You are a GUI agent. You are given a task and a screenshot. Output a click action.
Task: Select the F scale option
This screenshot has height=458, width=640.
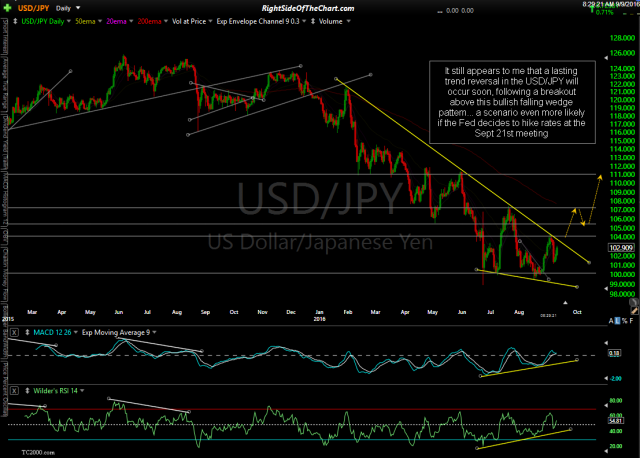631,321
